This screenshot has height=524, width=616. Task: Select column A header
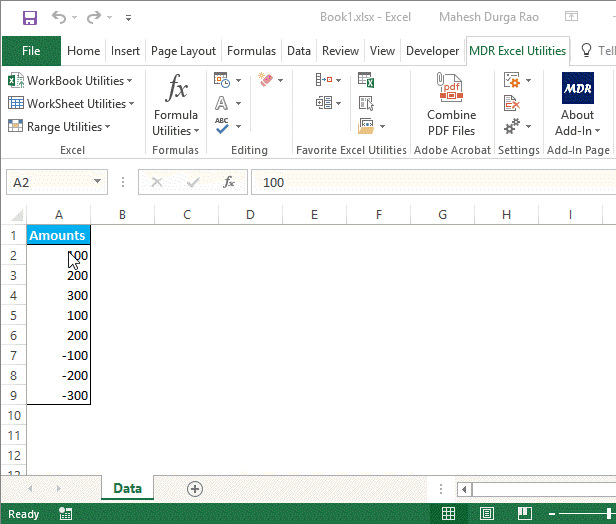59,214
